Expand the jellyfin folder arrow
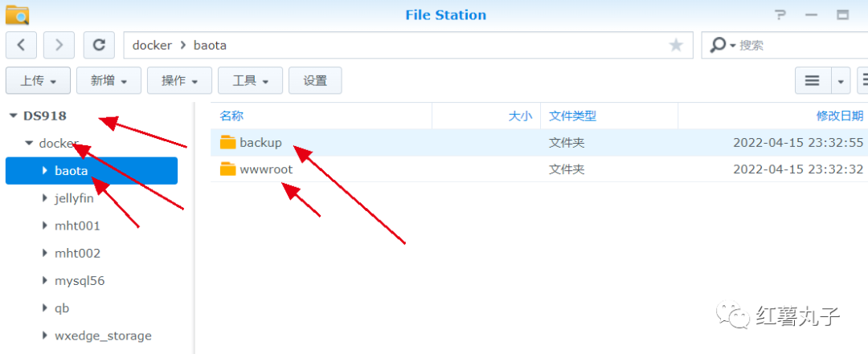 pos(45,198)
